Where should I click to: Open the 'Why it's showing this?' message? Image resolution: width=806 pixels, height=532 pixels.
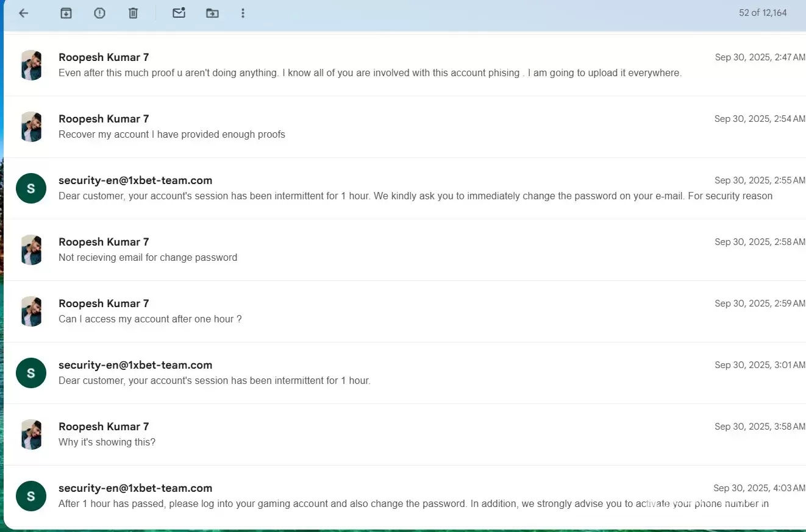coord(107,442)
